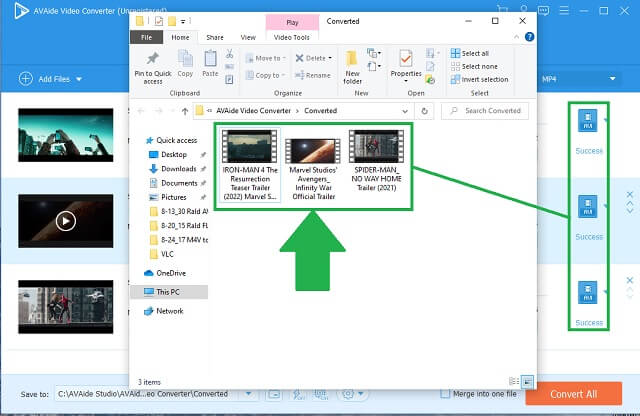Click the Paste icon in Clipboard
Screen dimensions: 640x416
(x=210, y=59)
